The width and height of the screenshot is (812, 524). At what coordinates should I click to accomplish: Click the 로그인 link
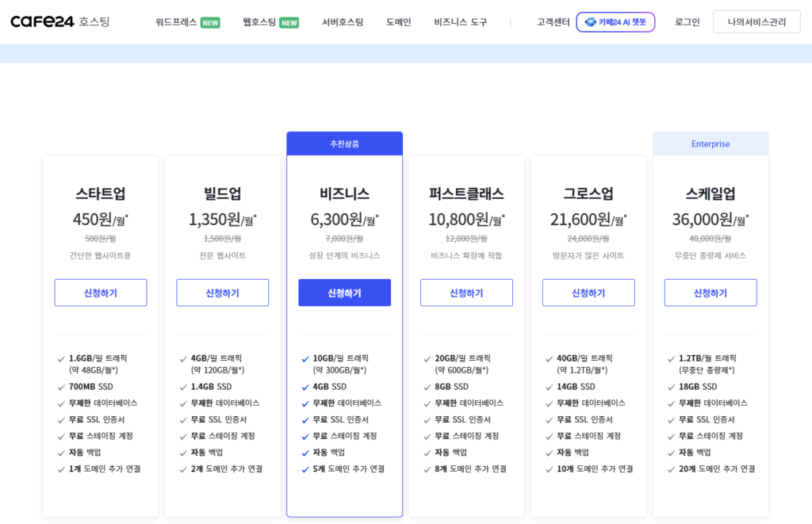point(687,22)
